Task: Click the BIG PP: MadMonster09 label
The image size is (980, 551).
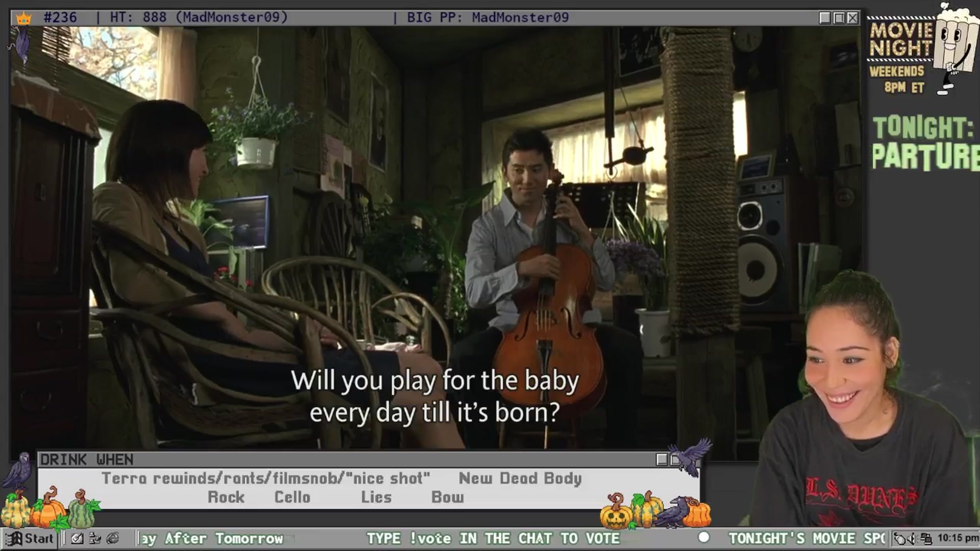Action: (487, 17)
